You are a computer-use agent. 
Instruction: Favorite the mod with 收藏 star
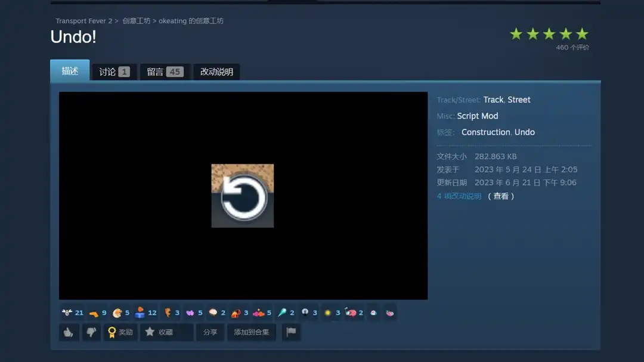coord(160,332)
